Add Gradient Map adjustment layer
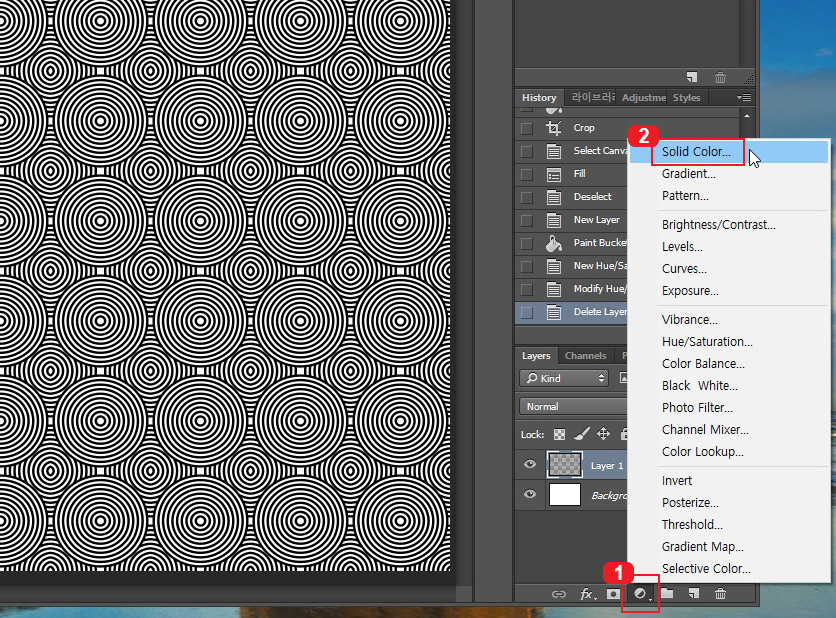 click(x=729, y=547)
